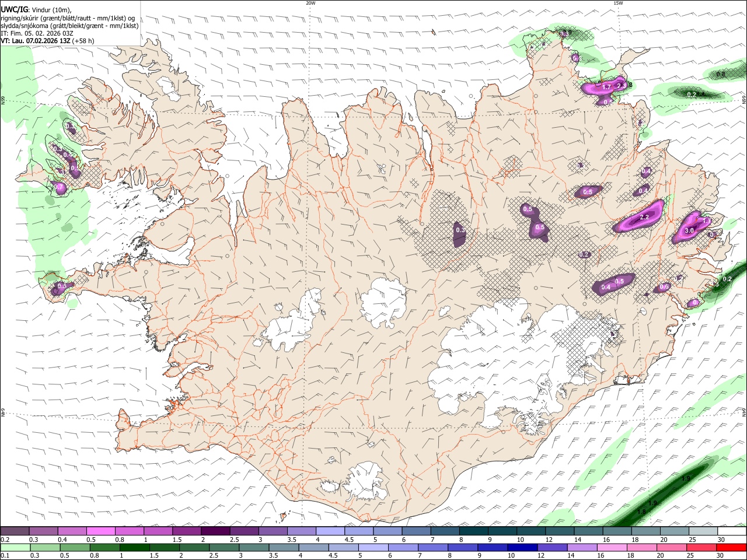
Task: Click the '0.1' tick label in the lower legend row
Action: [4, 555]
